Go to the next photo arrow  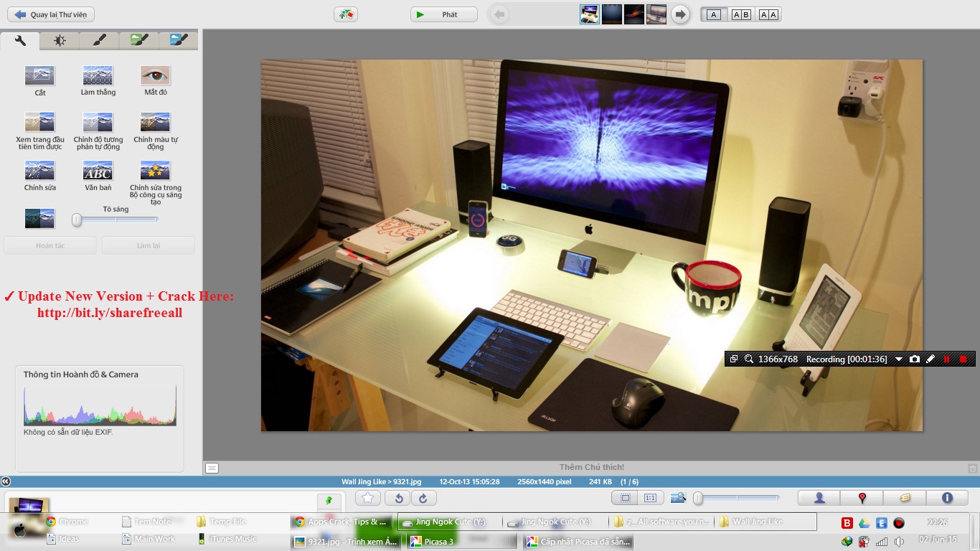tap(680, 14)
